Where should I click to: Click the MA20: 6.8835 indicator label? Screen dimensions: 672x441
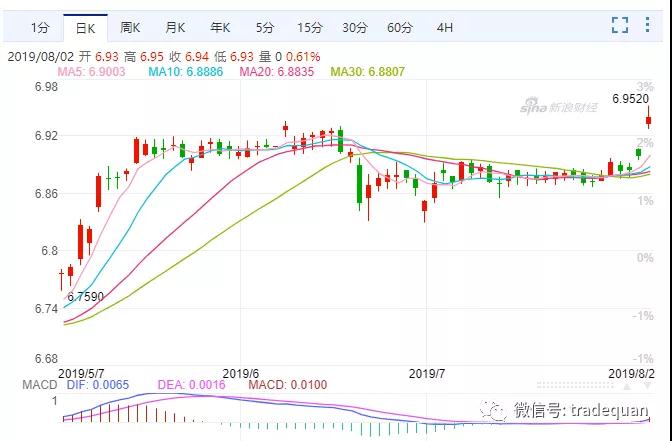point(276,72)
